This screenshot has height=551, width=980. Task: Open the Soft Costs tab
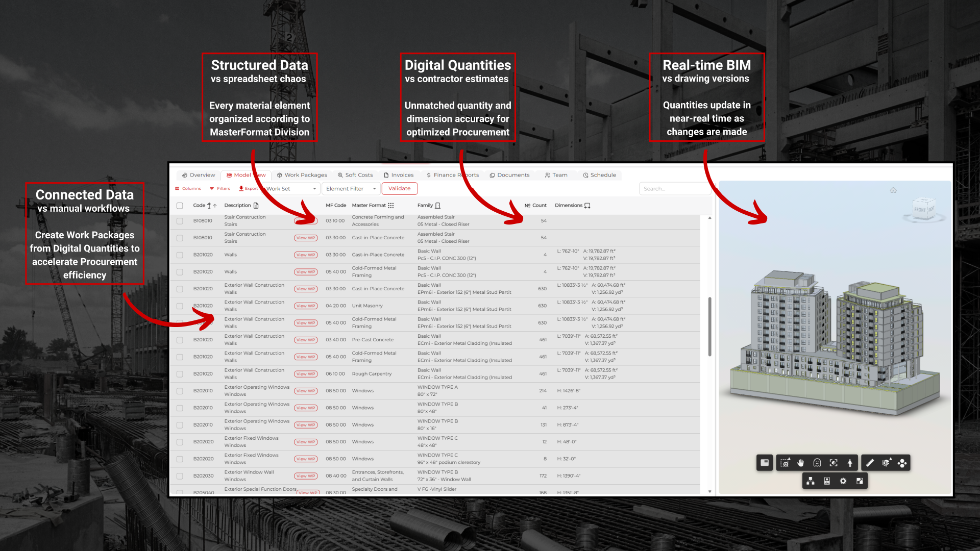point(355,175)
